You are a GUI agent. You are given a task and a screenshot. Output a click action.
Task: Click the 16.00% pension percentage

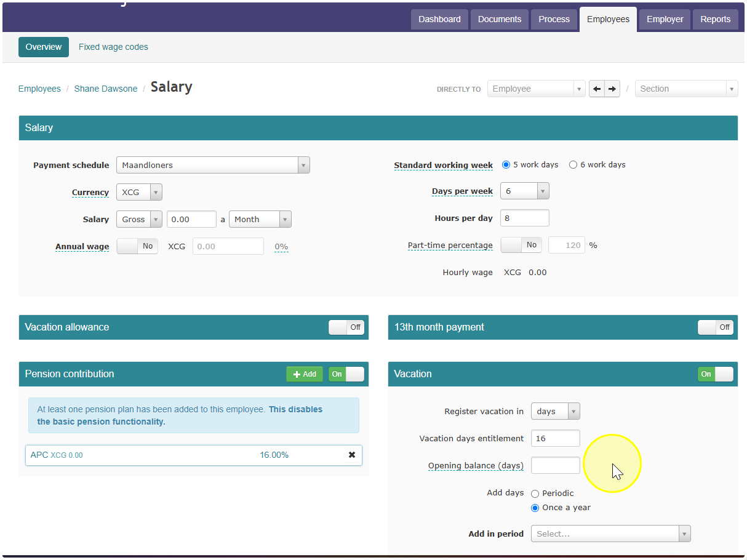tap(274, 455)
